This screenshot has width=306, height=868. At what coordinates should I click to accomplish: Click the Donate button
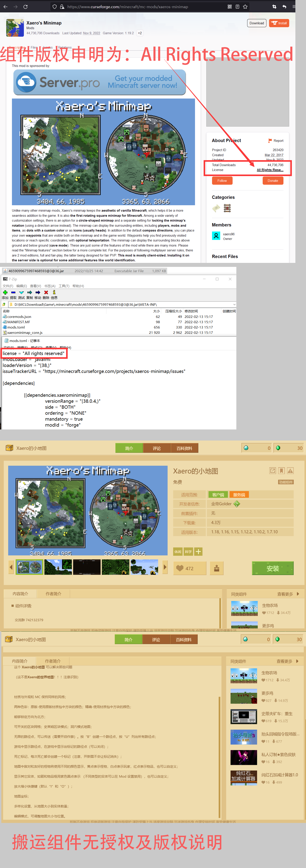273,181
